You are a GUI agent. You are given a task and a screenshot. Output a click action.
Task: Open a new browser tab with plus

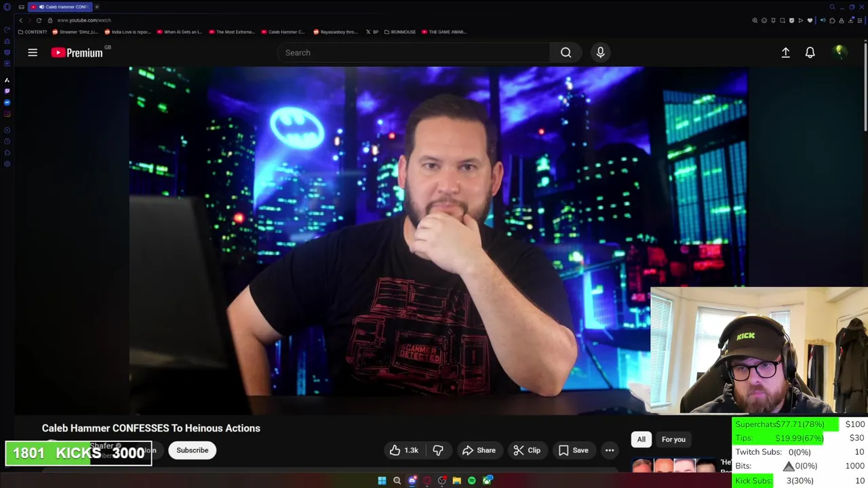[97, 7]
